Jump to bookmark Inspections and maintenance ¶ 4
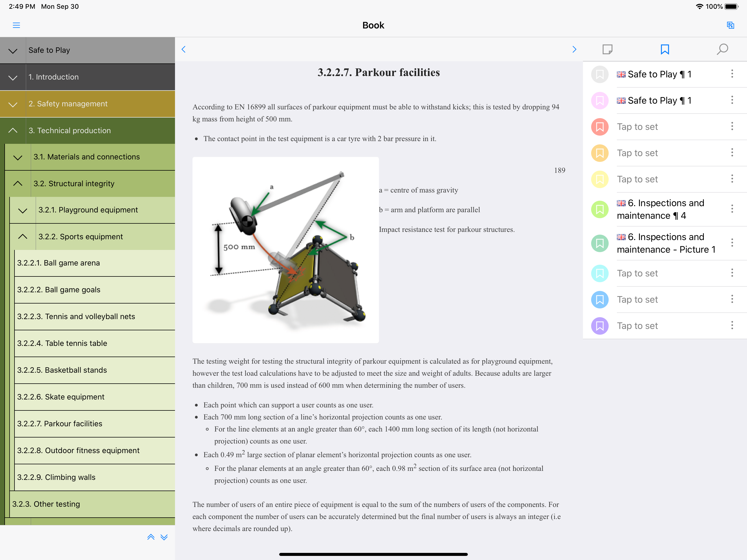 coord(660,209)
